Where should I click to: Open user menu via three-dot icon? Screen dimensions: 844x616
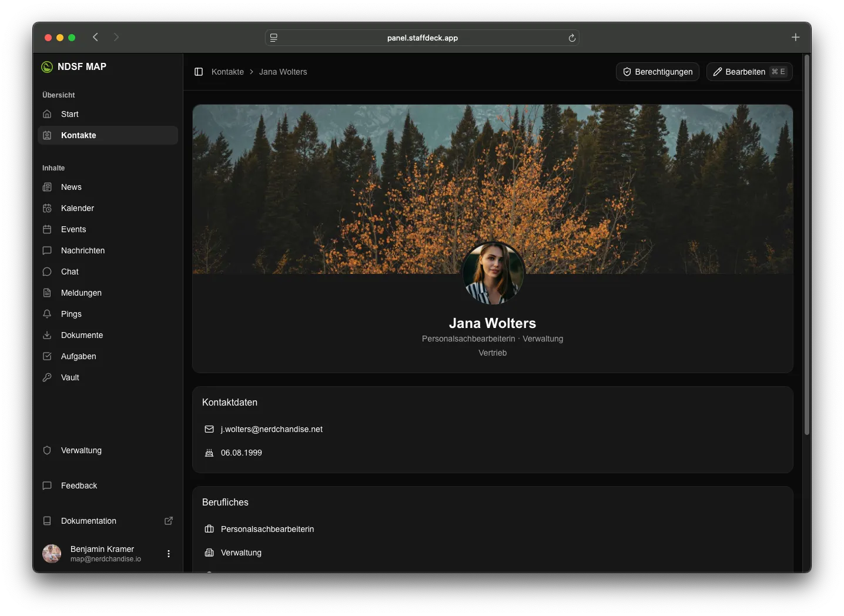[x=169, y=554]
